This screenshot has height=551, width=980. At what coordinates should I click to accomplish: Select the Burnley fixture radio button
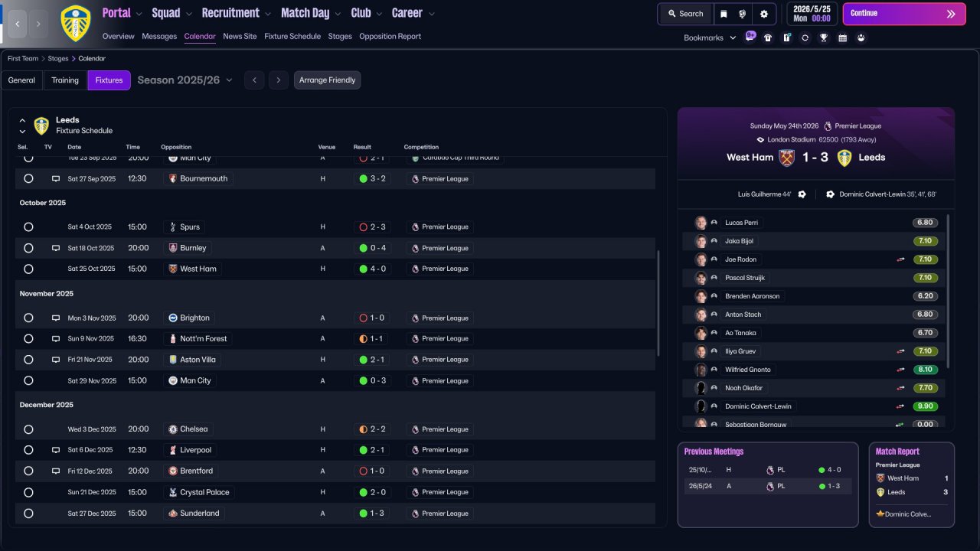click(x=28, y=248)
